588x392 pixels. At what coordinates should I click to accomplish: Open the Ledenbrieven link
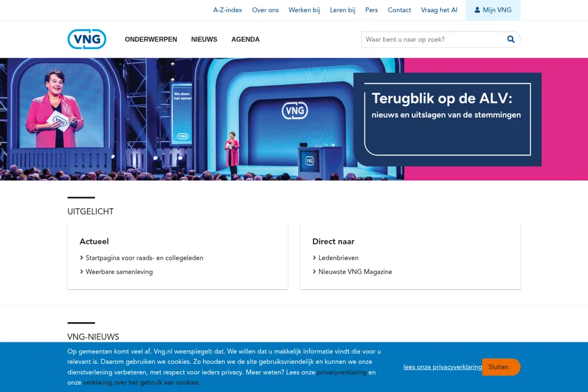pyautogui.click(x=338, y=258)
